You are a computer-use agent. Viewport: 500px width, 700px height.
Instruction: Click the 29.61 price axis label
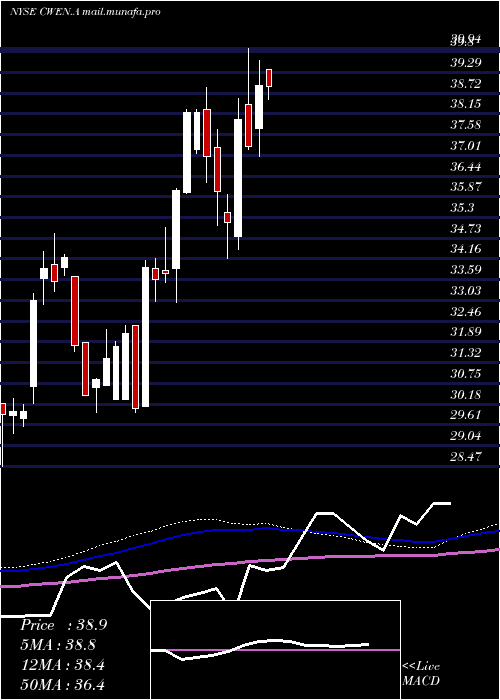pos(466,415)
